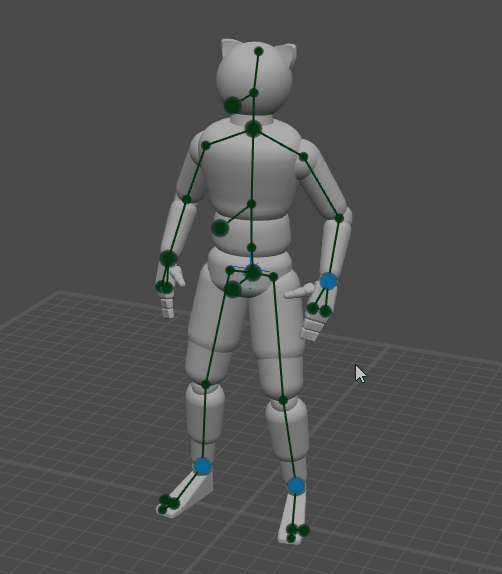This screenshot has width=502, height=574.
Task: Select the large neck joint above the chest
Action: [x=253, y=128]
